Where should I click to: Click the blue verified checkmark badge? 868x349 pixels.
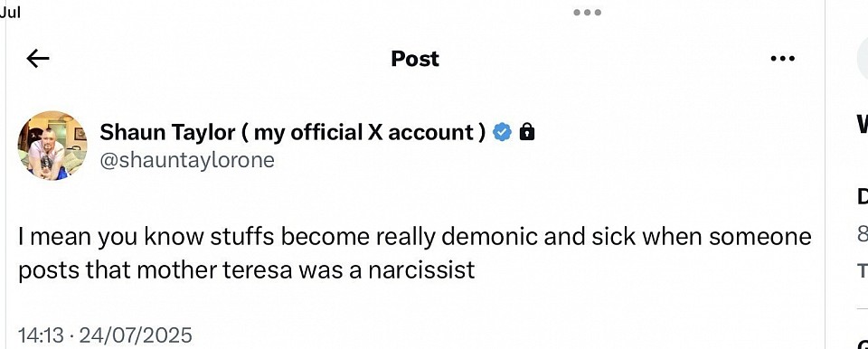tap(502, 132)
